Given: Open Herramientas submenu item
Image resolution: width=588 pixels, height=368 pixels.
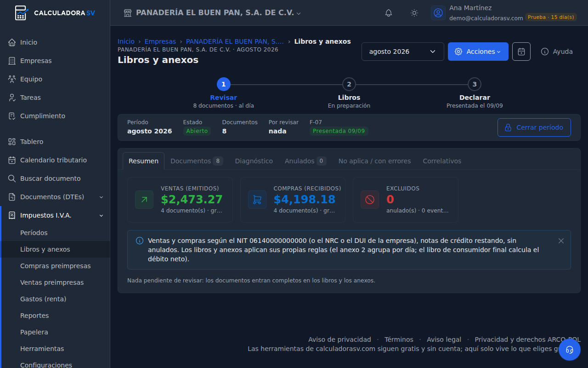Looking at the screenshot, I should coord(55,349).
